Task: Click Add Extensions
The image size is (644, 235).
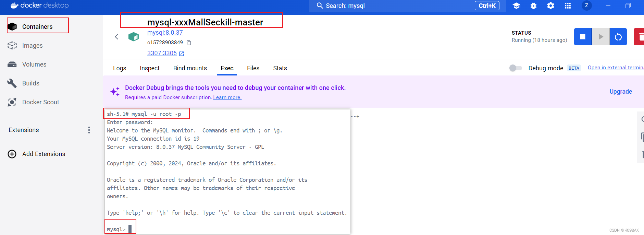Action: [x=44, y=154]
